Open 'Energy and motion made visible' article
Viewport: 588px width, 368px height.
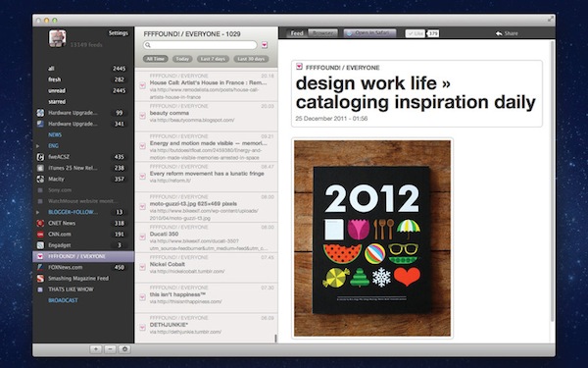click(x=206, y=146)
